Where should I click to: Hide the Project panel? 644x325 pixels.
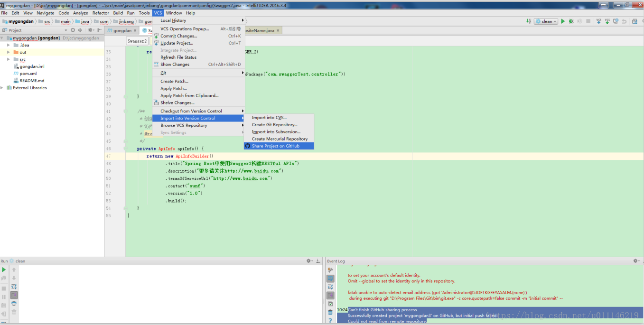99,30
